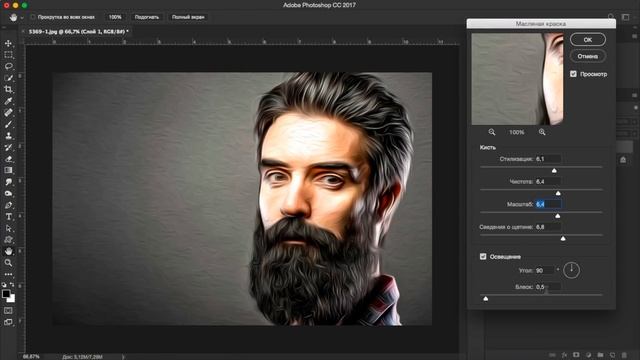This screenshot has width=640, height=360.
Task: Click the create new group folder icon
Action: tap(600, 355)
